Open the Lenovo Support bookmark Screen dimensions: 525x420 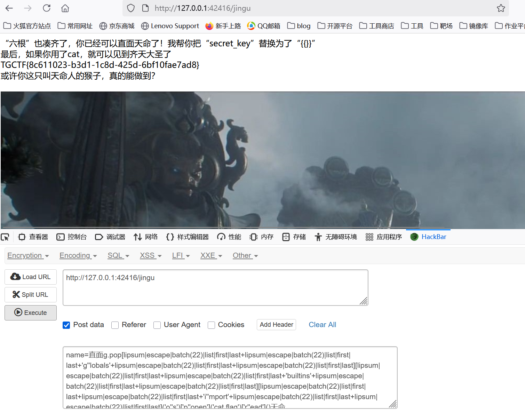[170, 26]
